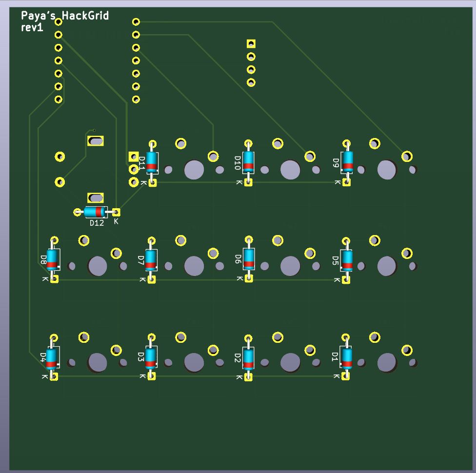Click the square pad left of D11 label

point(134,157)
